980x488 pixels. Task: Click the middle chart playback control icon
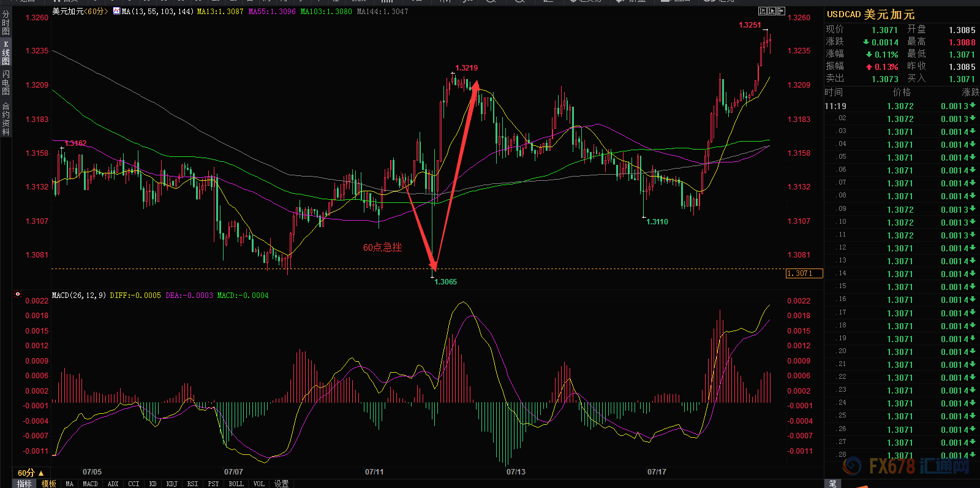tap(771, 11)
